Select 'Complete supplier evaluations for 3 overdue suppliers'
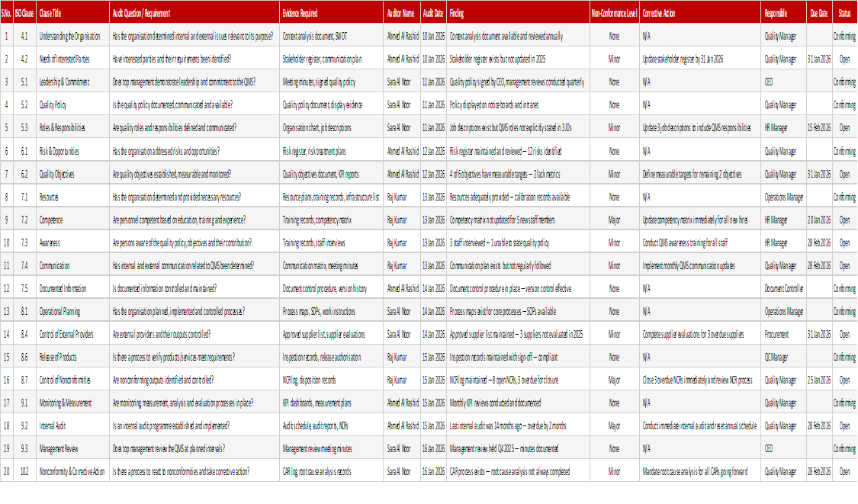Screen dimensions: 858x504 (x=700, y=334)
